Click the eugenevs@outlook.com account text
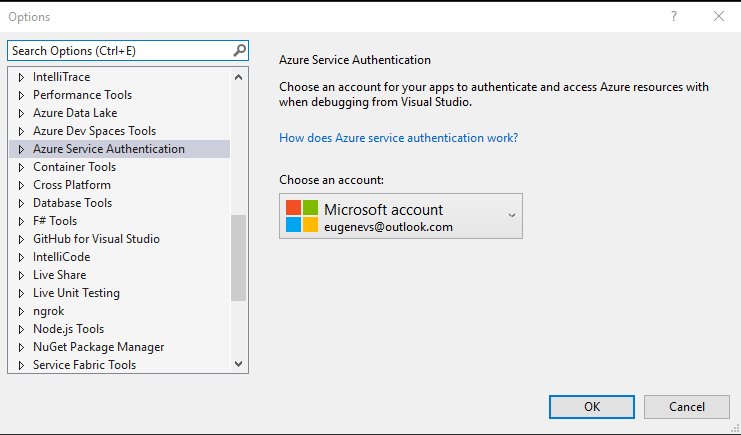Viewport: 741px width, 435px height. click(388, 227)
